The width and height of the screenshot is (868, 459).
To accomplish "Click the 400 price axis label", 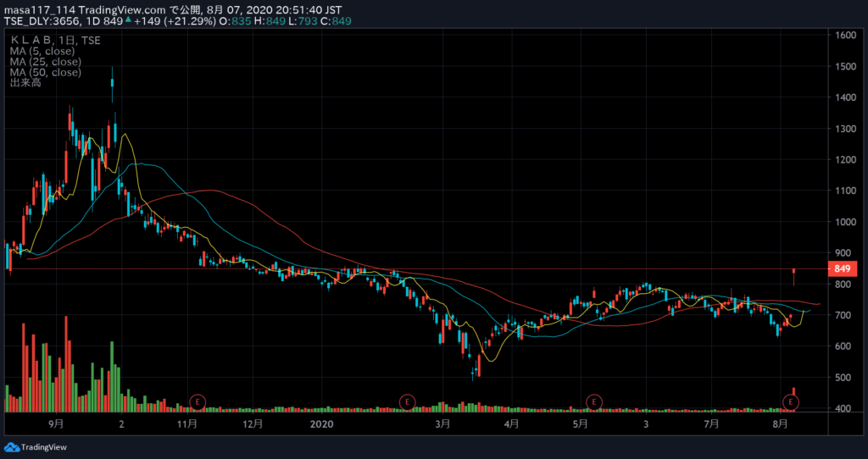I will [843, 409].
